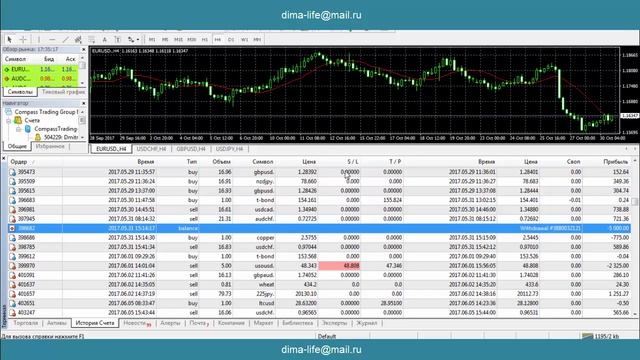This screenshot has height=360, width=640.
Task: Open the arrows objects dropdown
Action: pos(133,40)
